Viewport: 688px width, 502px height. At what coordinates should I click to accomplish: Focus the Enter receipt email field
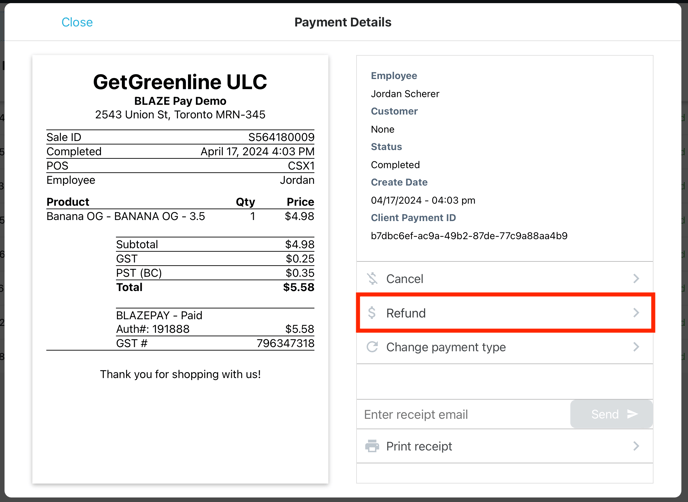(462, 414)
